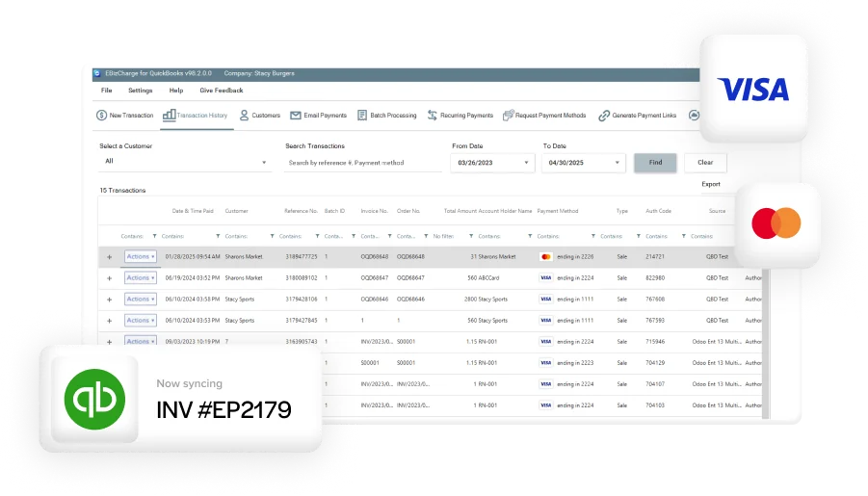Select the '2800 Stacy Sports' amount cell
Image resolution: width=868 pixels, height=496 pixels.
pos(486,299)
